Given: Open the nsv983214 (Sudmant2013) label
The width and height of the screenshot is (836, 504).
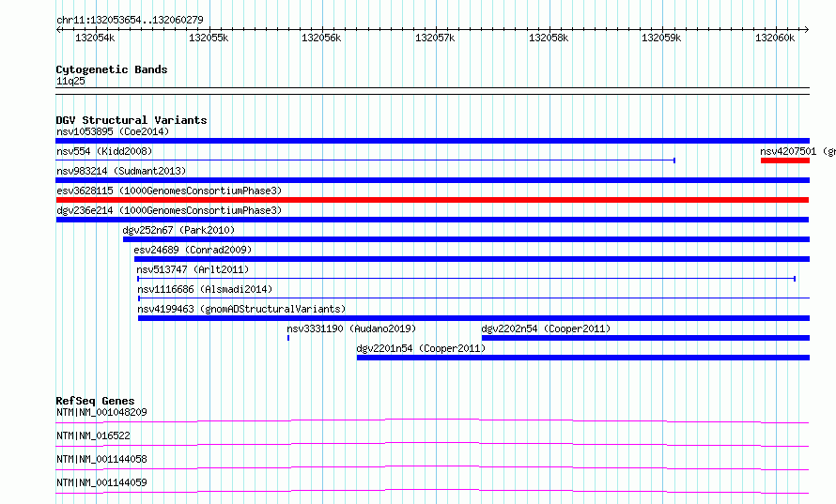Looking at the screenshot, I should (x=121, y=171).
